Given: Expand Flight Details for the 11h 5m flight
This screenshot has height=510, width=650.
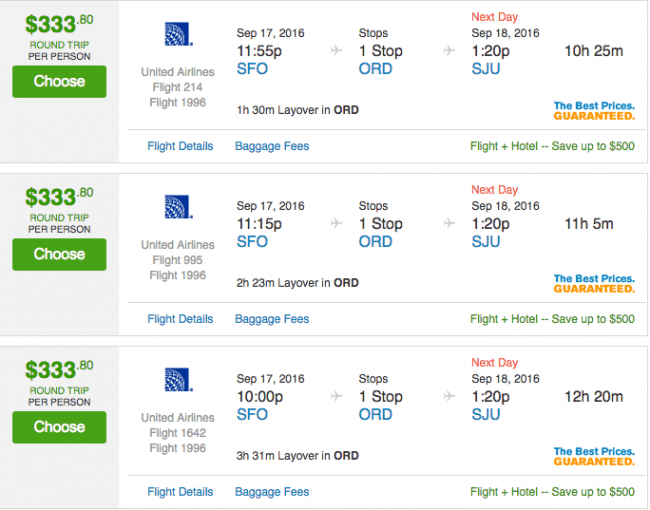Looking at the screenshot, I should (180, 319).
